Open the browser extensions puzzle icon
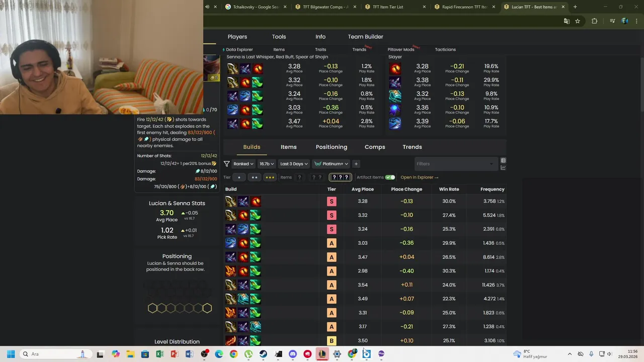 (594, 21)
